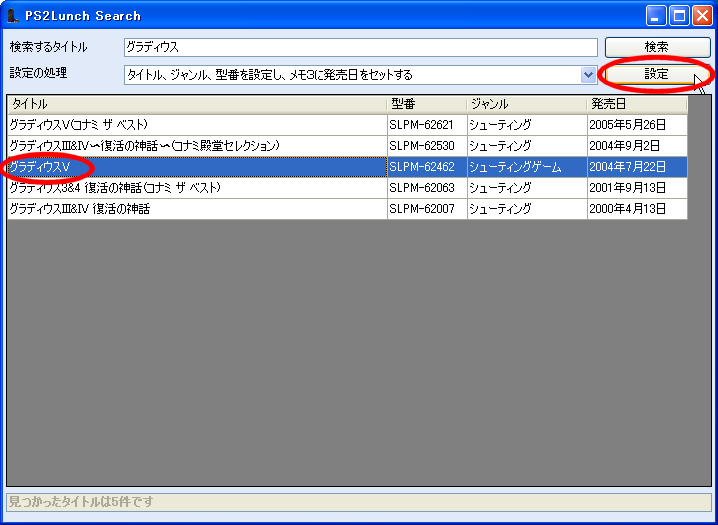The image size is (718, 525).
Task: Click the 検索 search button
Action: [658, 47]
